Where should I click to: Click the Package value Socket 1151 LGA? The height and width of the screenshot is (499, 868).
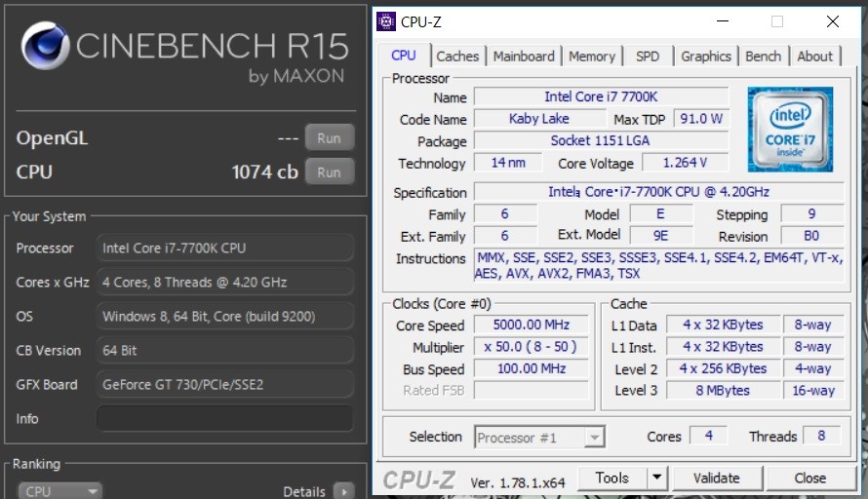point(601,140)
